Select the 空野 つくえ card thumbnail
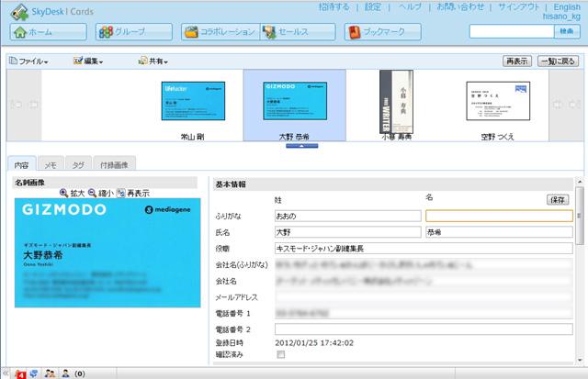 tap(498, 101)
